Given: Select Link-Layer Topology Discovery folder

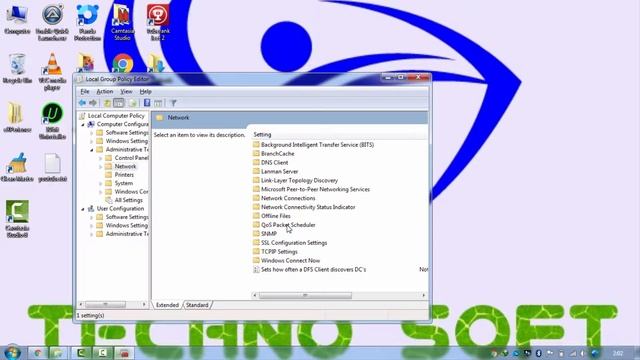Looking at the screenshot, I should coord(295,180).
